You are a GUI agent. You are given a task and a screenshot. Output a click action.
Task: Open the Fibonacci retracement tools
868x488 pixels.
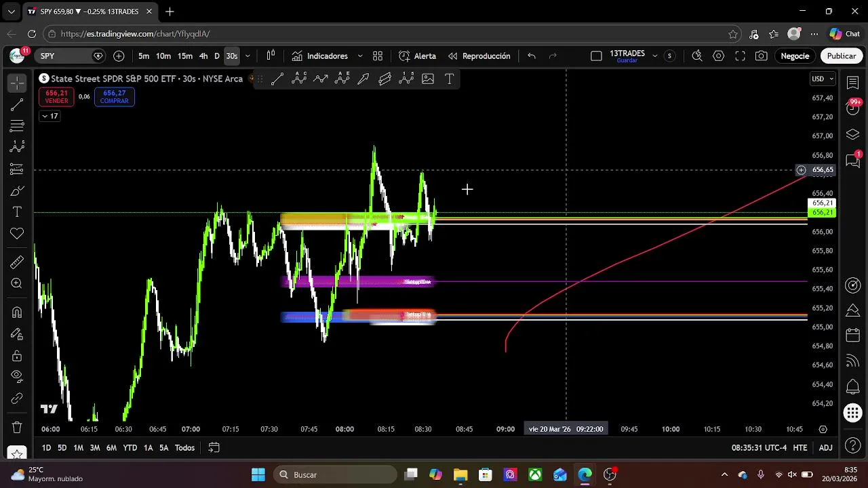click(x=17, y=126)
